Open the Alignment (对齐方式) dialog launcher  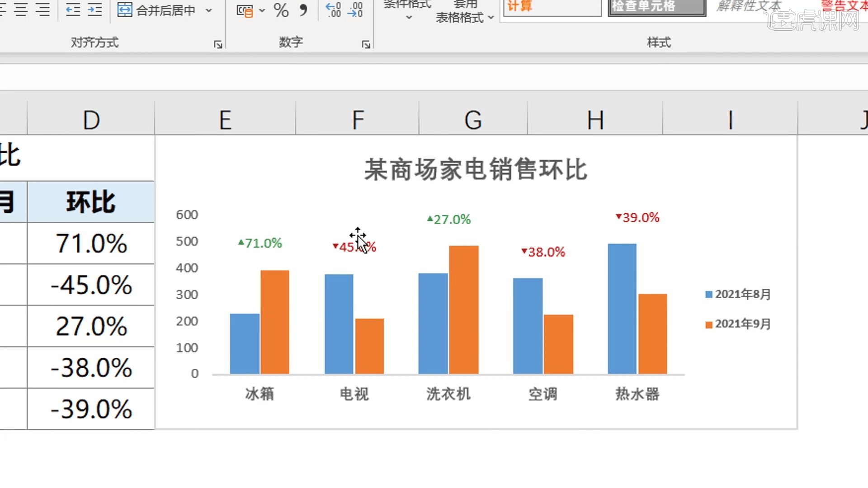[x=217, y=44]
